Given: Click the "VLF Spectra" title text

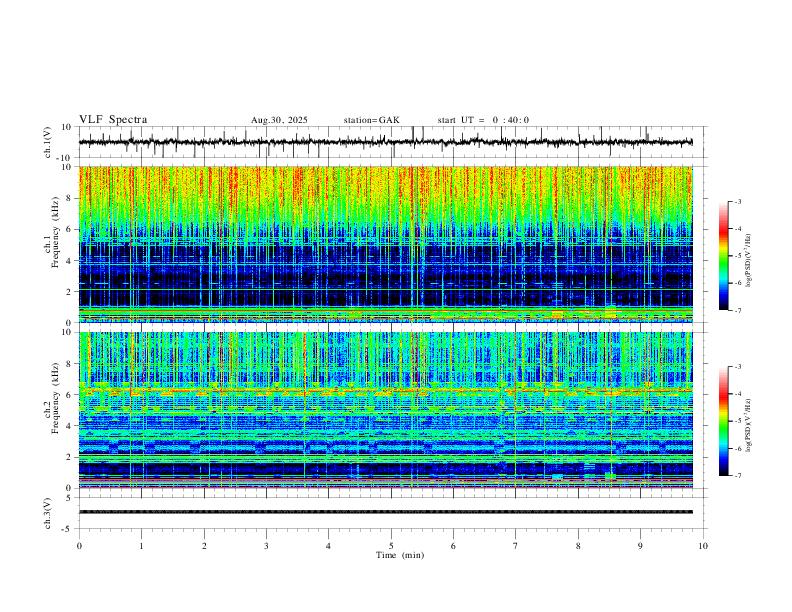Looking at the screenshot, I should click(113, 120).
